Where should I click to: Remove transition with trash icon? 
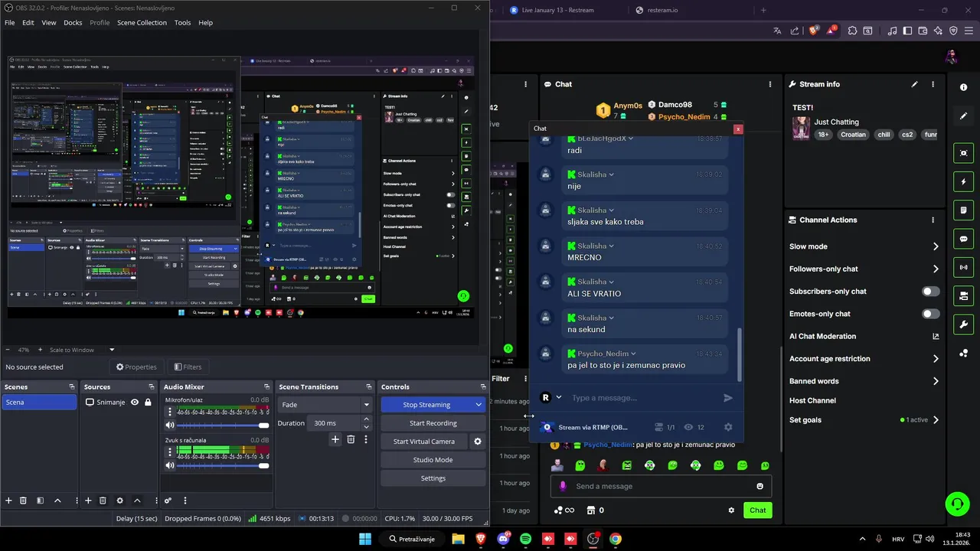tap(351, 439)
